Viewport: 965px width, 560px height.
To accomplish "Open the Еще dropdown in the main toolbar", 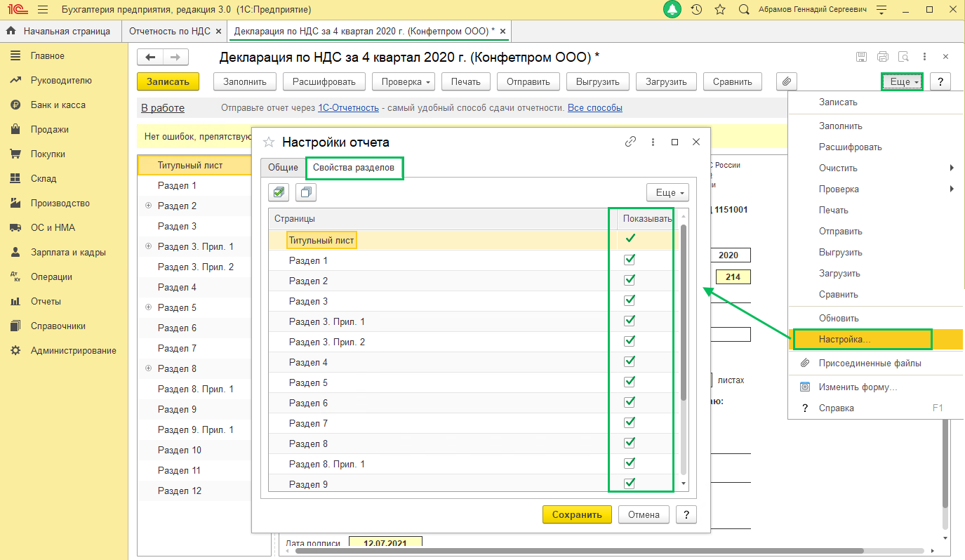I will [x=902, y=81].
